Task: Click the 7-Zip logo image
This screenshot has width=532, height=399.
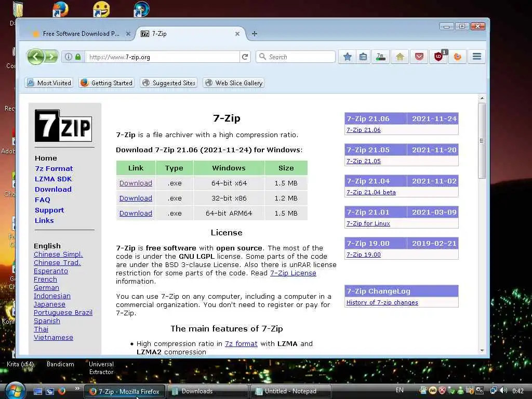Action: (x=63, y=126)
